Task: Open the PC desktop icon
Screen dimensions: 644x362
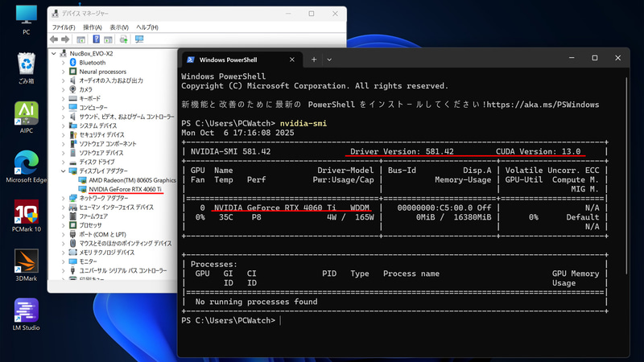Action: (x=27, y=19)
